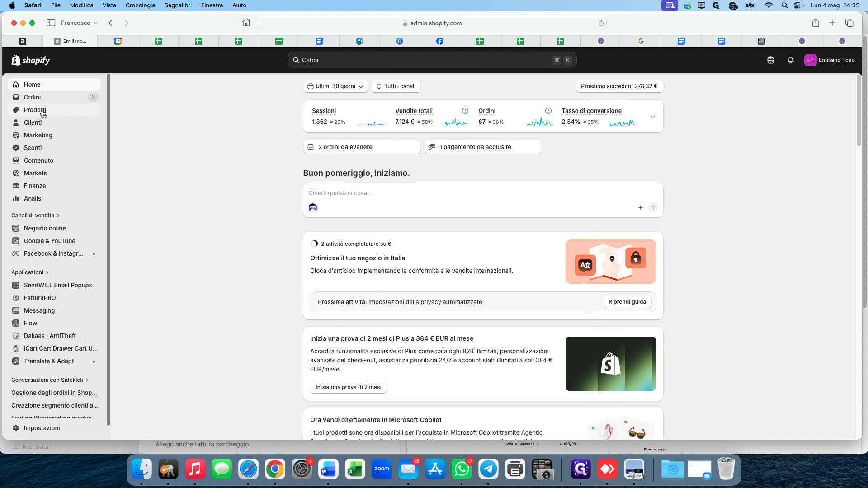Expand the metrics card with the chevron

tap(653, 117)
